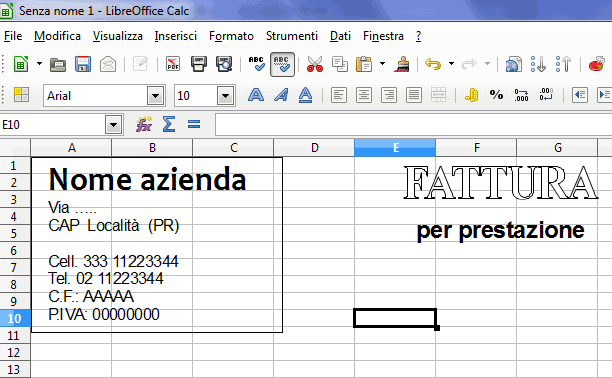
Task: Click the Paste clipboard icon
Action: click(364, 64)
